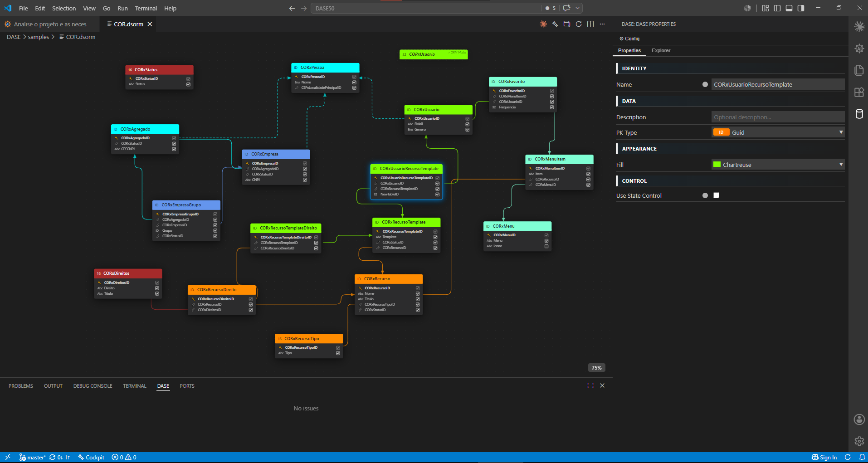Go back with the left arrow
This screenshot has width=868, height=463.
292,8
